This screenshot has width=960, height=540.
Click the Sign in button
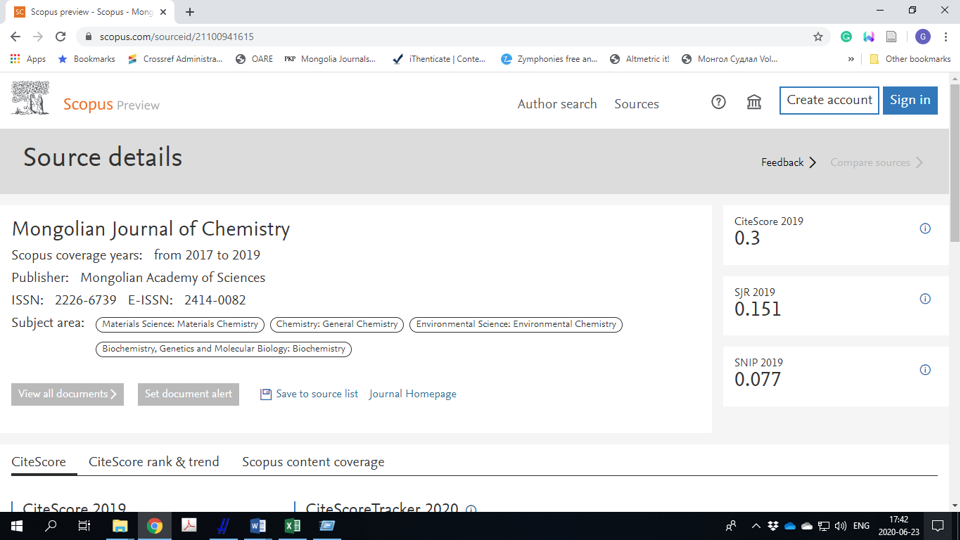point(910,100)
